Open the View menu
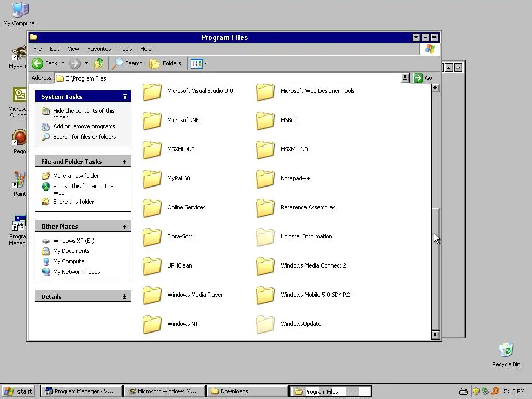This screenshot has height=399, width=532. (x=73, y=49)
